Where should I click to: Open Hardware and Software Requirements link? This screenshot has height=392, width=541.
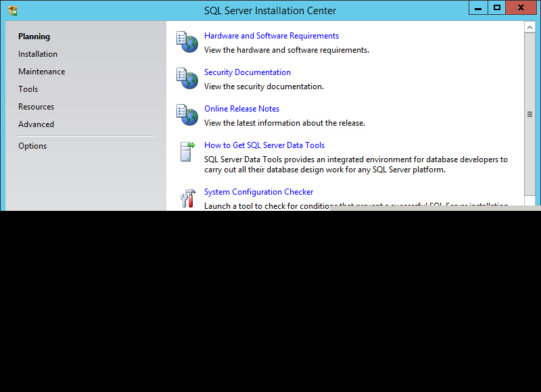pos(272,36)
